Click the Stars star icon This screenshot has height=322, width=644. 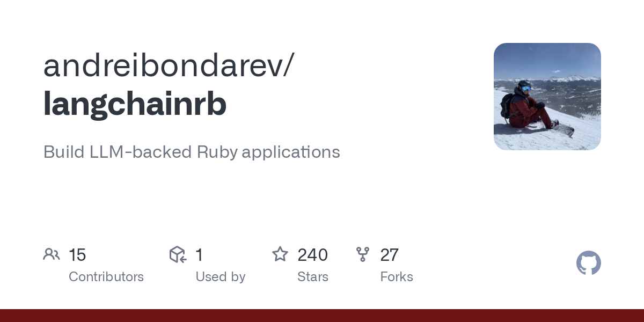tap(280, 254)
